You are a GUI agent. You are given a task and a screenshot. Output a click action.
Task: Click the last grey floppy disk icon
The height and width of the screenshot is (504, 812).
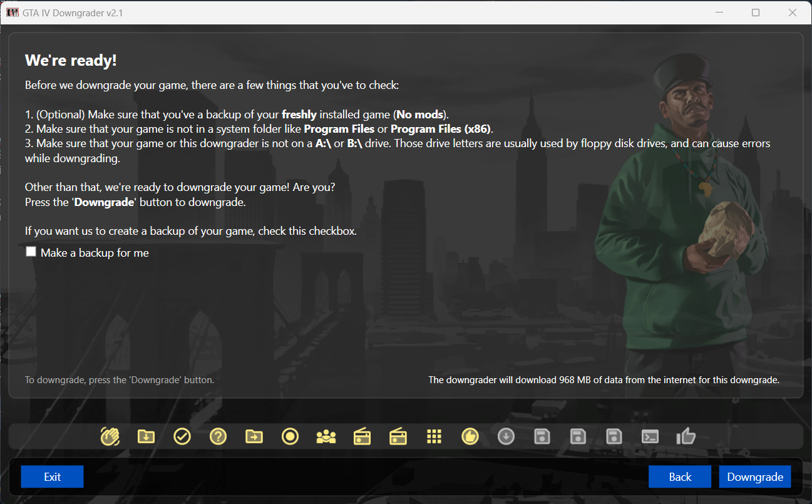point(614,436)
